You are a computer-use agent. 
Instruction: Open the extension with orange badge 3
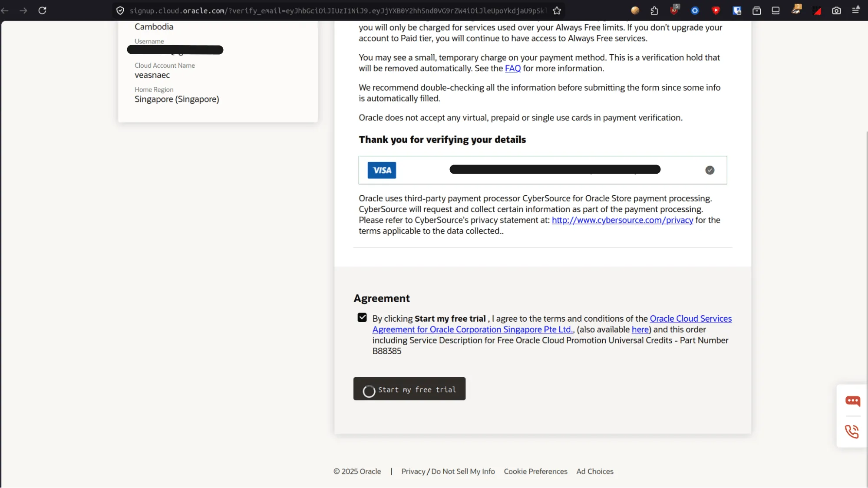pos(796,10)
